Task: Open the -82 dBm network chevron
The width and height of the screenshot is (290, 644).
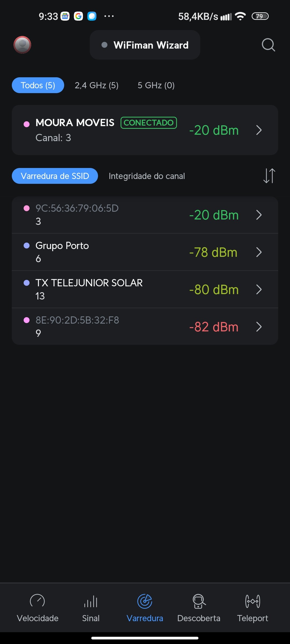Action: tap(259, 327)
